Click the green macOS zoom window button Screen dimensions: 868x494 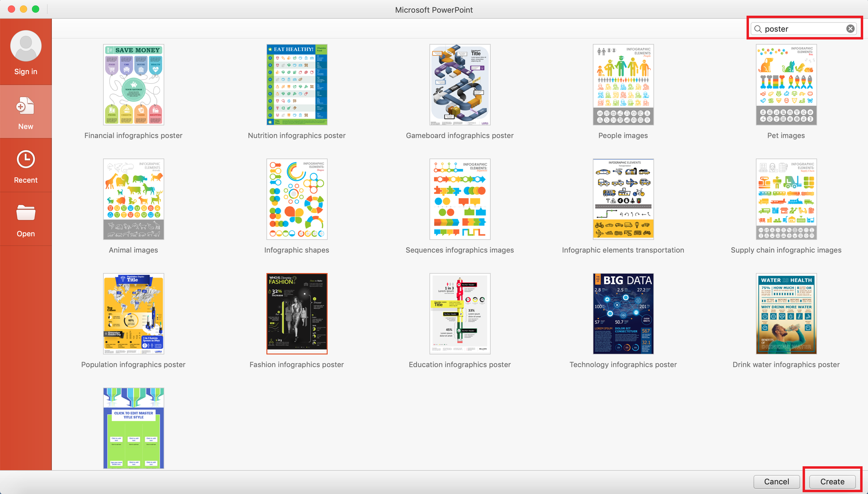[x=36, y=9]
